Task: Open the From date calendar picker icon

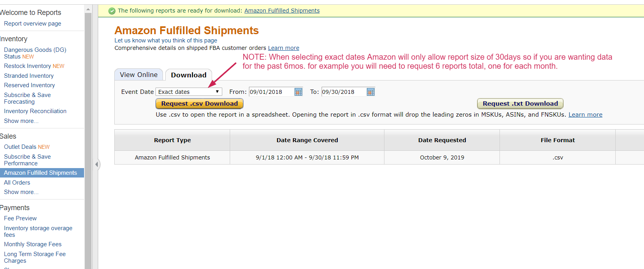Action: 298,92
